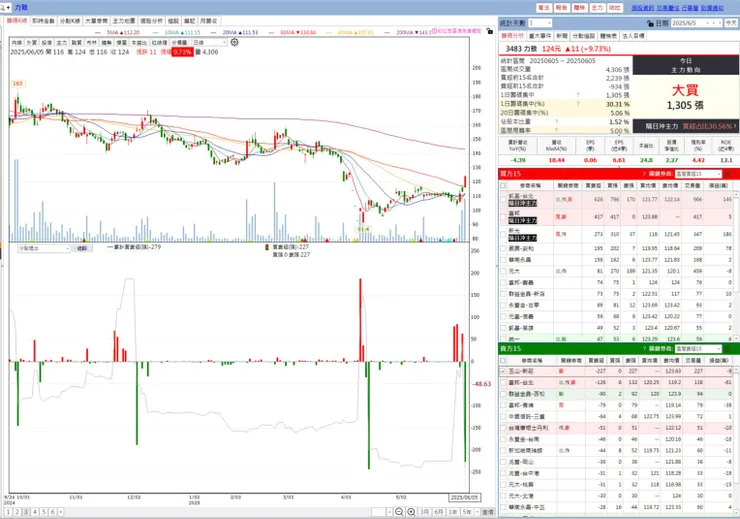Viewport: 740px width, 519px height.
Task: Switch to 即時走勢 tab
Action: pyautogui.click(x=43, y=21)
